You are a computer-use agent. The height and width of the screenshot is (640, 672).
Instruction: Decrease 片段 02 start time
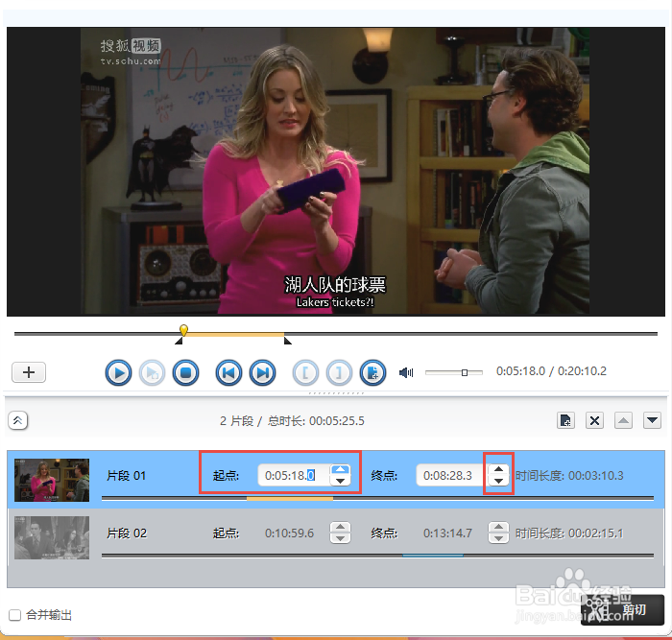[x=340, y=538]
